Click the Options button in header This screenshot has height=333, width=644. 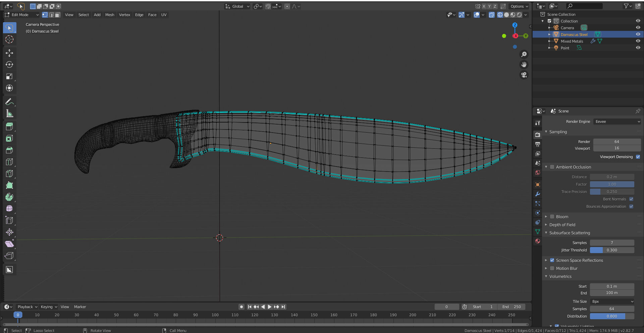pos(519,6)
